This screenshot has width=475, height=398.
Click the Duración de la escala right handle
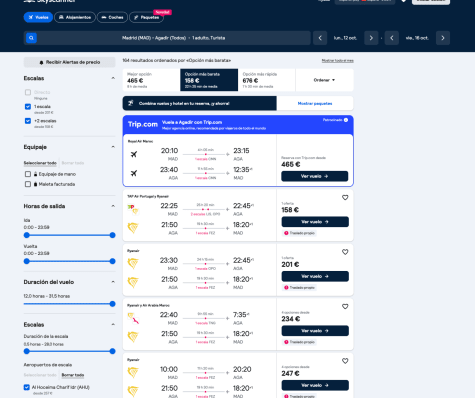[x=112, y=351]
